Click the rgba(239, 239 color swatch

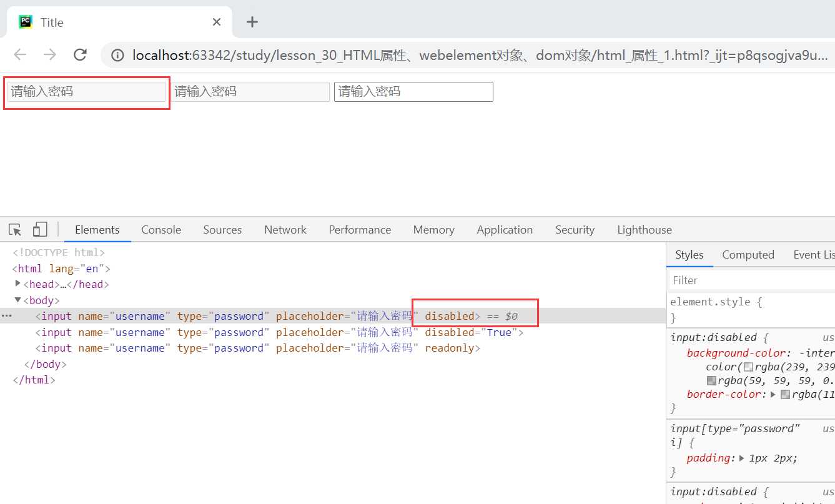click(749, 367)
